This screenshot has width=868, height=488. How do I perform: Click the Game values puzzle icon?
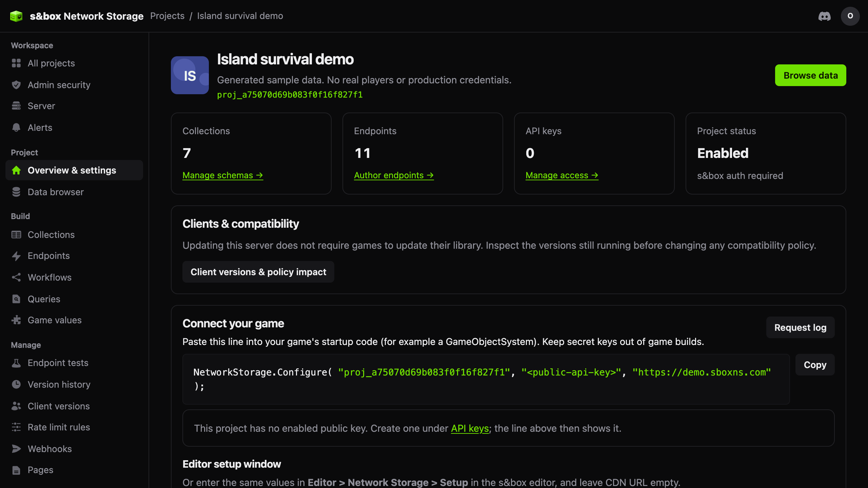tap(16, 320)
